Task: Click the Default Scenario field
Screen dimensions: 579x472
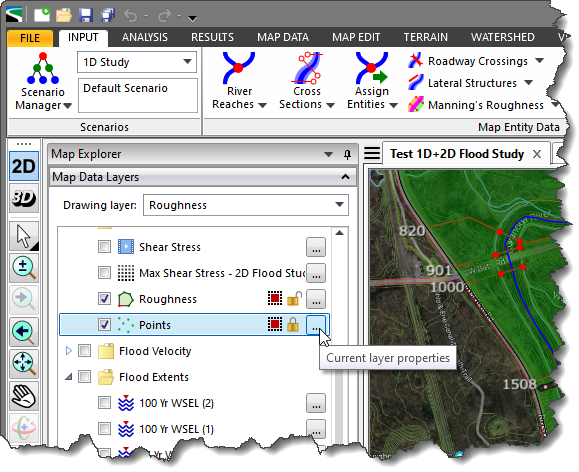Action: click(x=138, y=95)
